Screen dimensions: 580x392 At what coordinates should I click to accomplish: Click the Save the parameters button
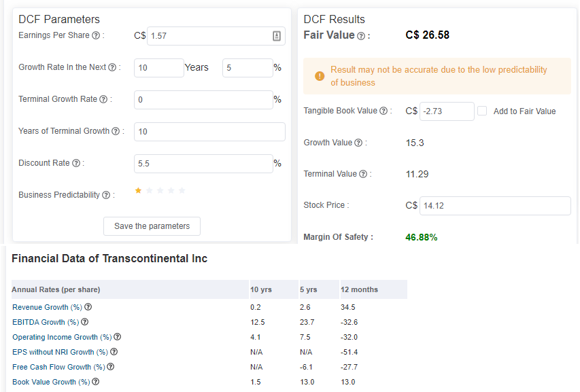152,226
